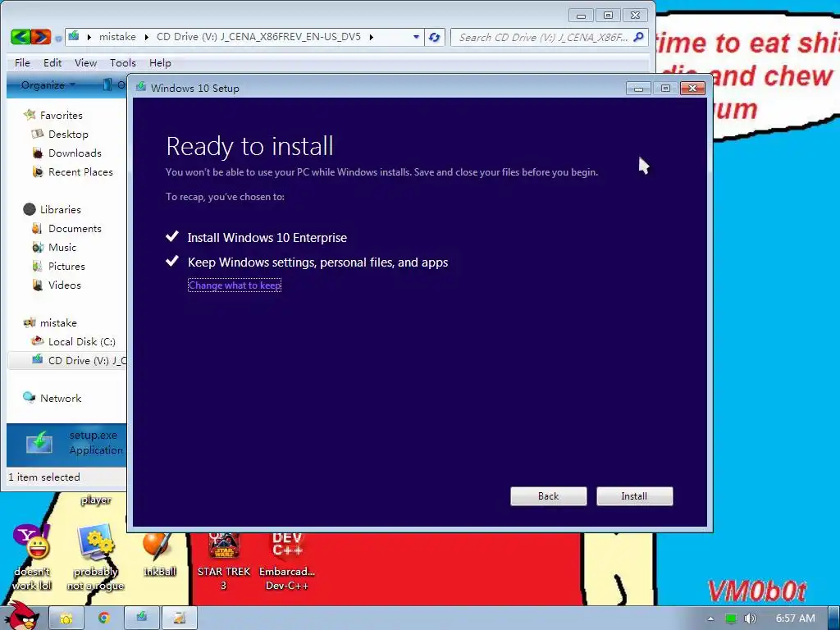Open Chrome from the taskbar

pyautogui.click(x=103, y=618)
